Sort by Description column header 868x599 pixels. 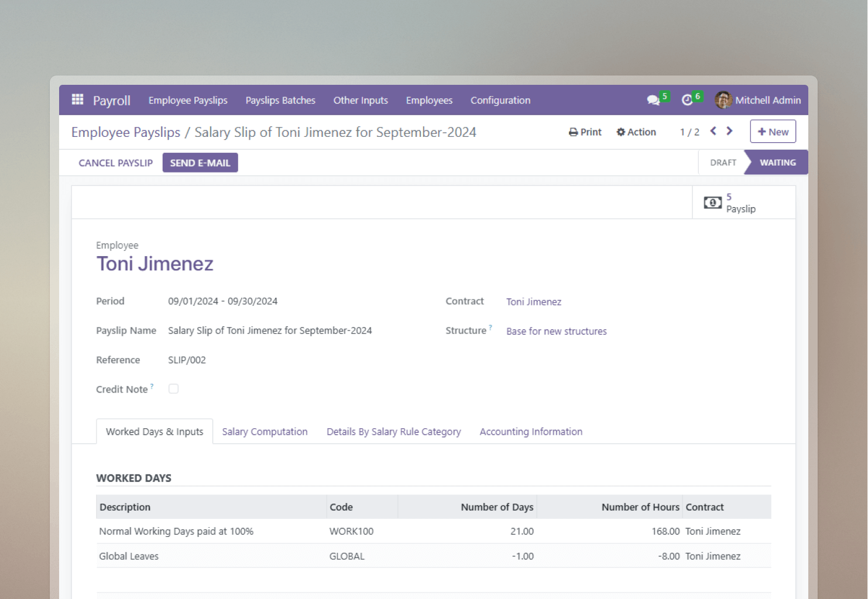tap(211, 507)
